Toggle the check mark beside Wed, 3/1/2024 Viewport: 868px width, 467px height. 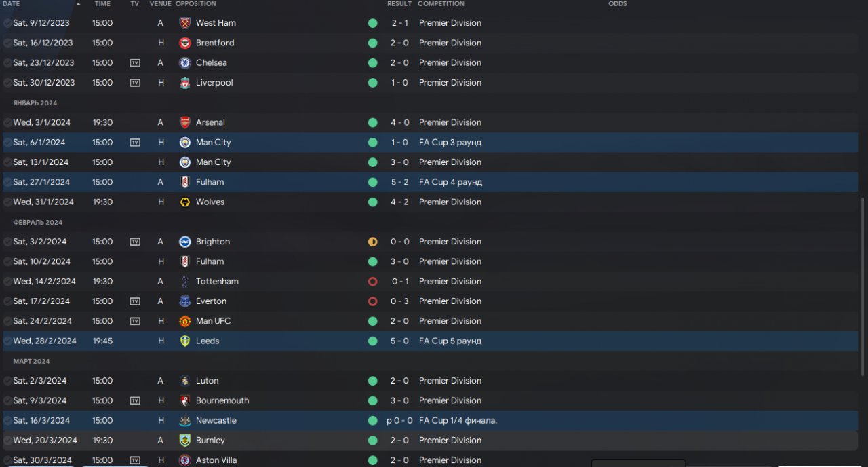click(x=7, y=123)
